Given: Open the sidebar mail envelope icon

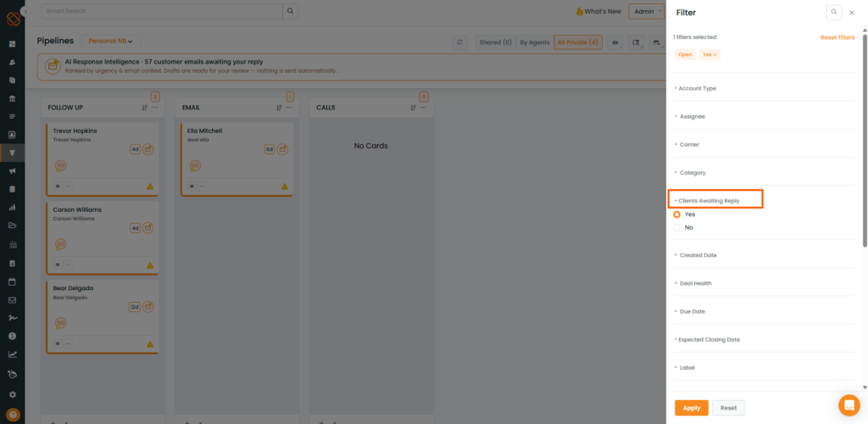Looking at the screenshot, I should [12, 300].
